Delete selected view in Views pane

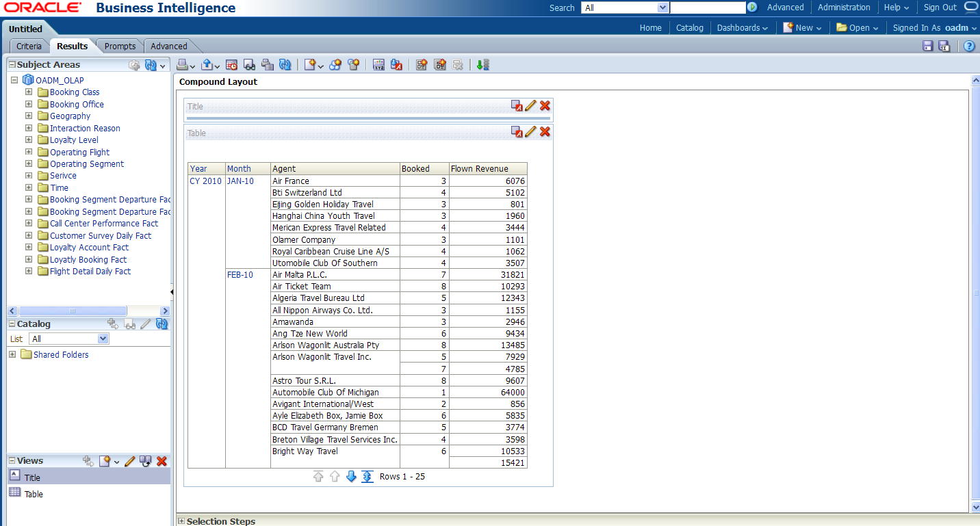click(x=162, y=462)
